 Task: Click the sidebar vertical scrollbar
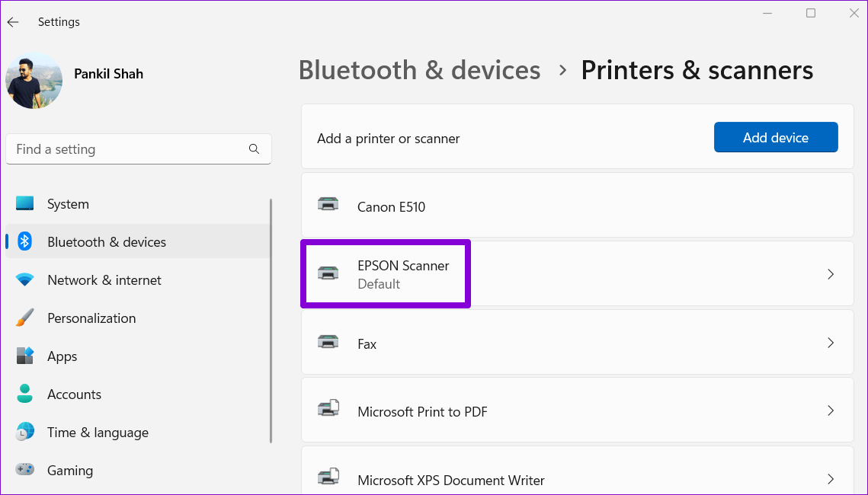click(271, 321)
